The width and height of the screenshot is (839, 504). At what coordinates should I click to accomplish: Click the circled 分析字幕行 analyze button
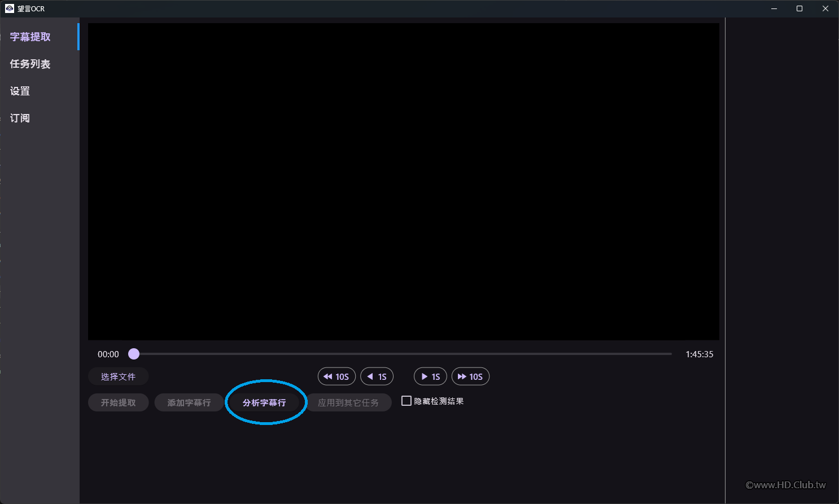265,402
